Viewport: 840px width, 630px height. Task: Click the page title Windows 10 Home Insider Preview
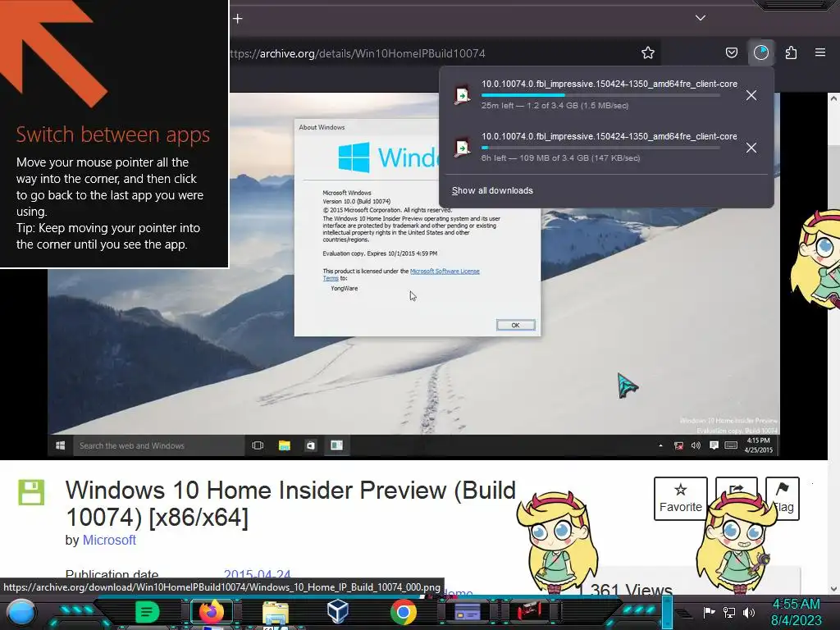(x=290, y=504)
